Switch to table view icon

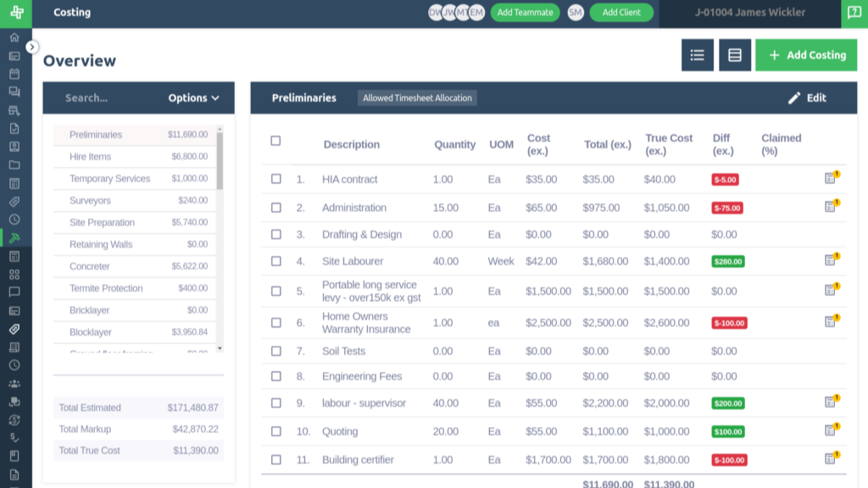[735, 55]
